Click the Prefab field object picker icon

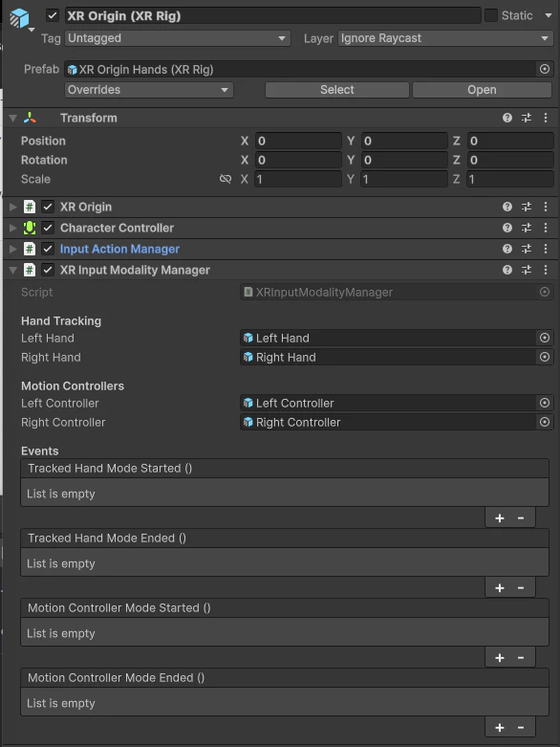point(545,69)
